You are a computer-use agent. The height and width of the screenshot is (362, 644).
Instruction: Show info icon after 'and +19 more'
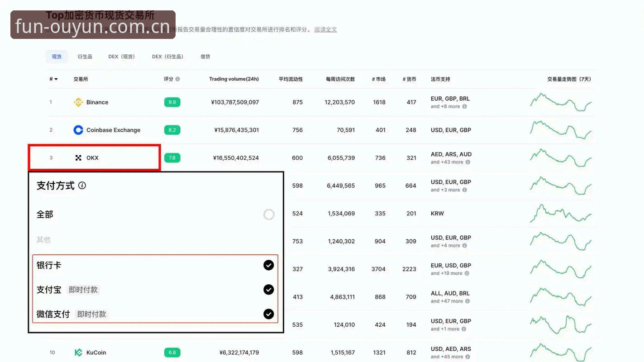(467, 273)
